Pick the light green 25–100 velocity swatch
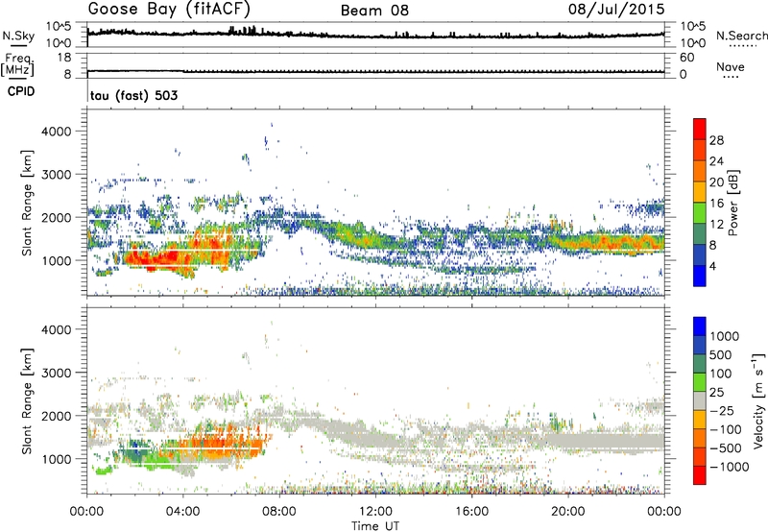Image resolution: width=768 pixels, height=532 pixels. tap(700, 382)
